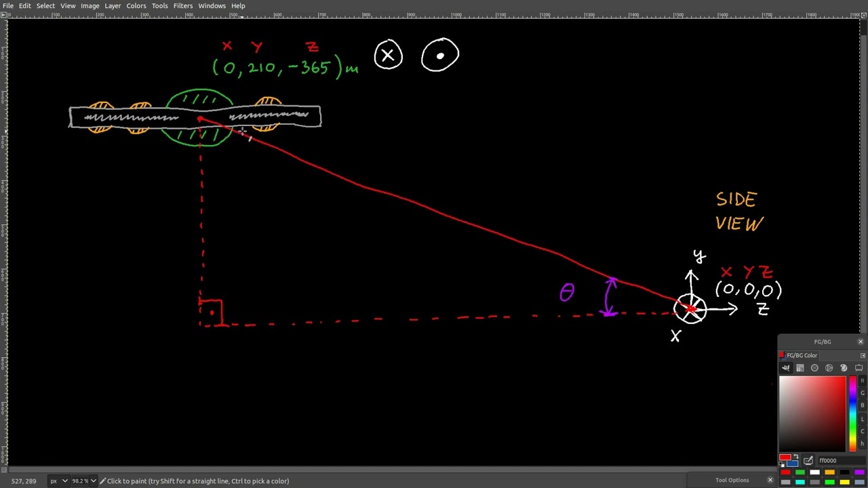Select the B channel radio button
Screen dimensions: 868x488
click(863, 405)
